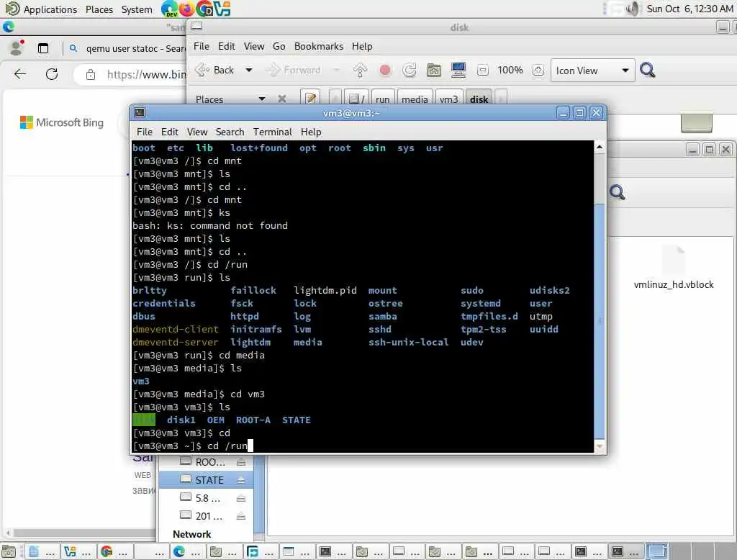The image size is (737, 560).
Task: Search files with magnifier in disk window
Action: (648, 70)
